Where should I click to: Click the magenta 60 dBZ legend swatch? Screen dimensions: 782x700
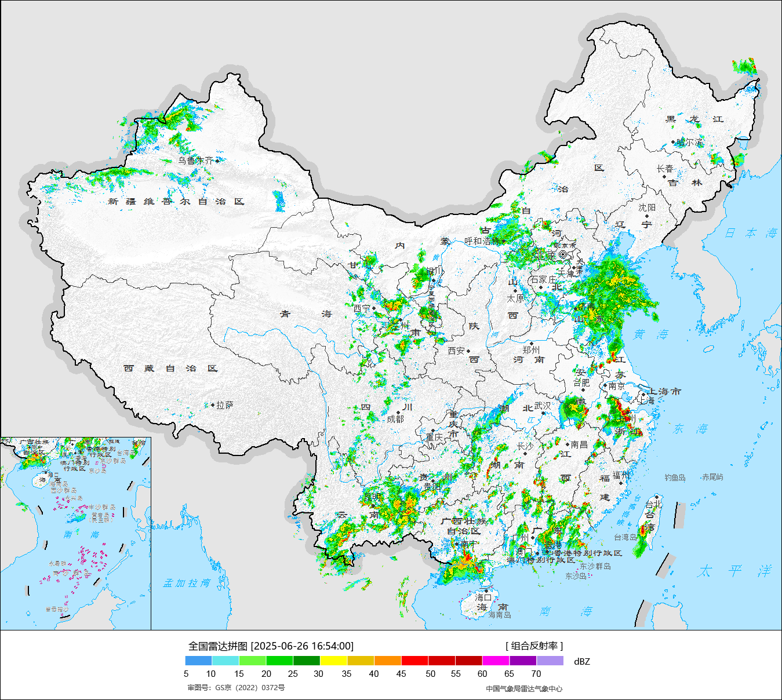click(x=496, y=661)
